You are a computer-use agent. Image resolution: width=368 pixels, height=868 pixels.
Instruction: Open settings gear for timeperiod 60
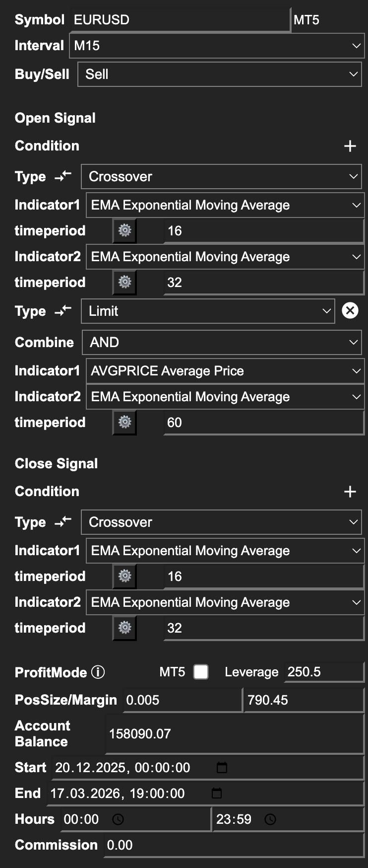(124, 422)
